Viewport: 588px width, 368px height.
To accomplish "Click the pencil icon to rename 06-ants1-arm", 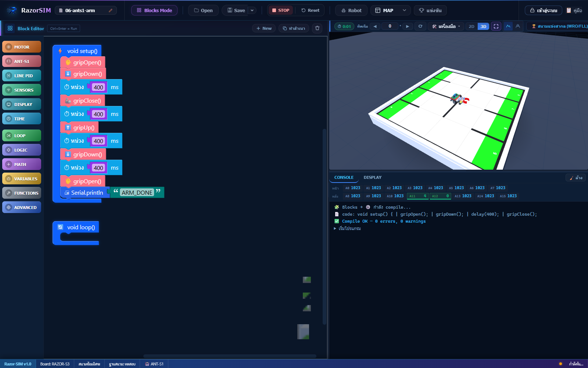I will point(110,11).
